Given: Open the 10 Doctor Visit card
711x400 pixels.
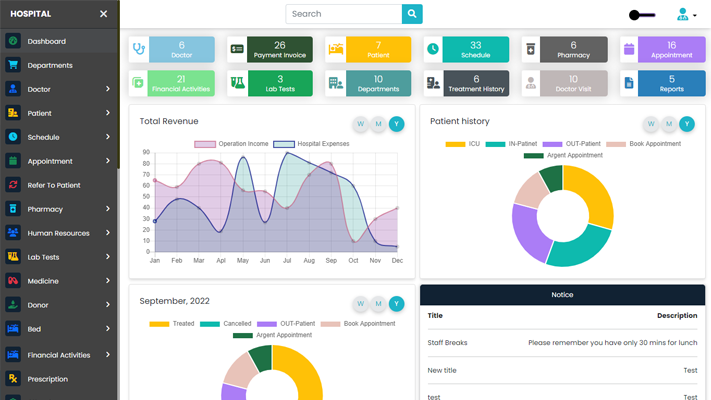Looking at the screenshot, I should pyautogui.click(x=565, y=83).
